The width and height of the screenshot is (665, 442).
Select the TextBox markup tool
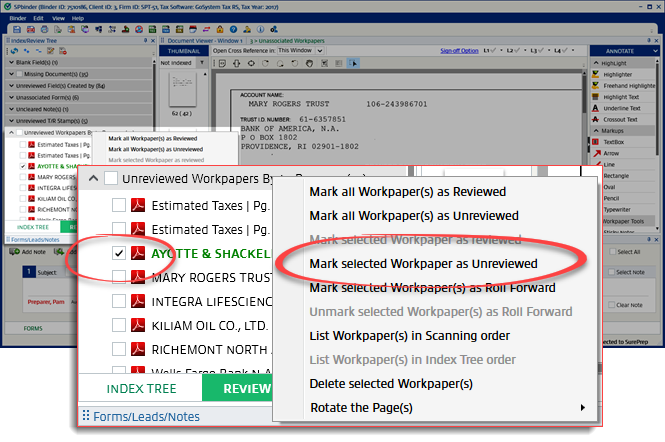click(x=623, y=142)
